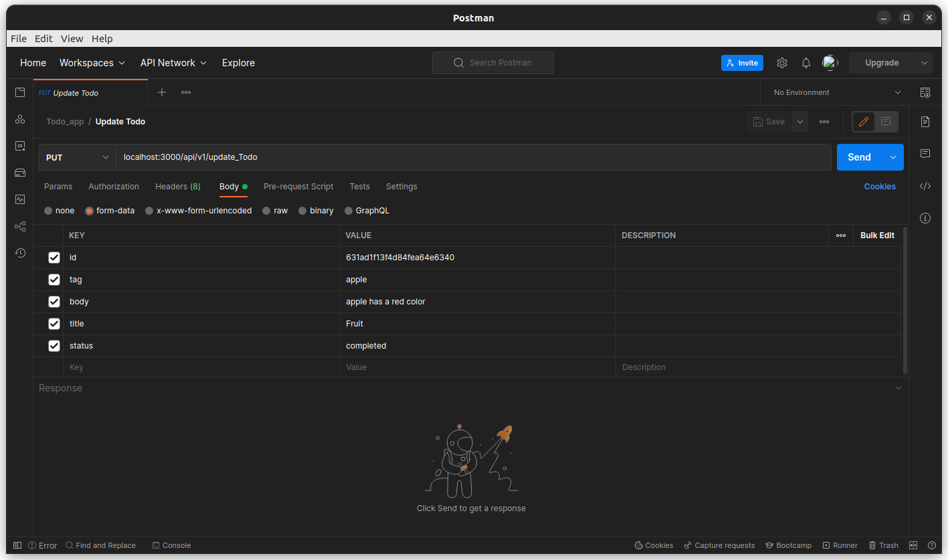Open the File menu
This screenshot has width=948, height=560.
point(19,39)
